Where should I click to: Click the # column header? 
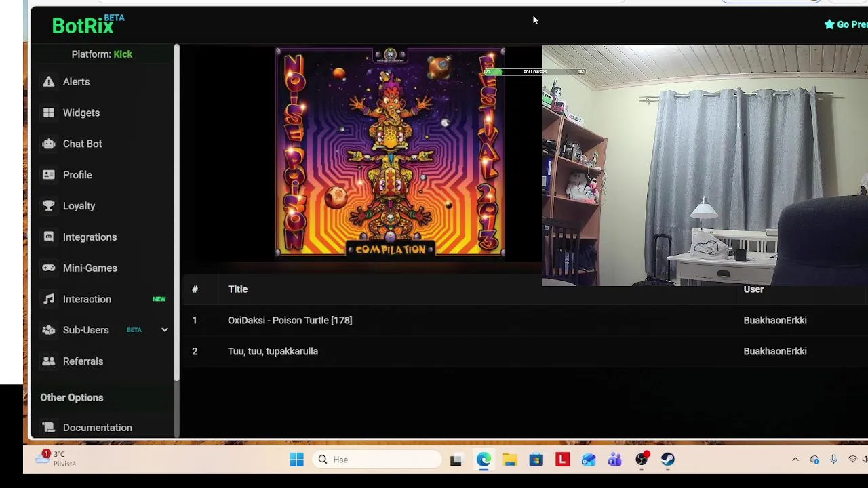click(x=195, y=289)
